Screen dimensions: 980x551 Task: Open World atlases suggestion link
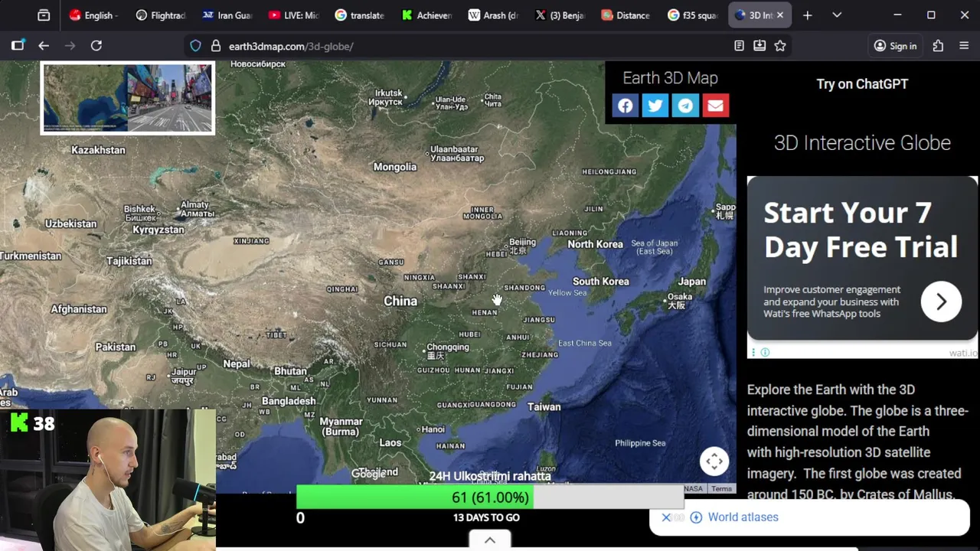click(x=743, y=517)
